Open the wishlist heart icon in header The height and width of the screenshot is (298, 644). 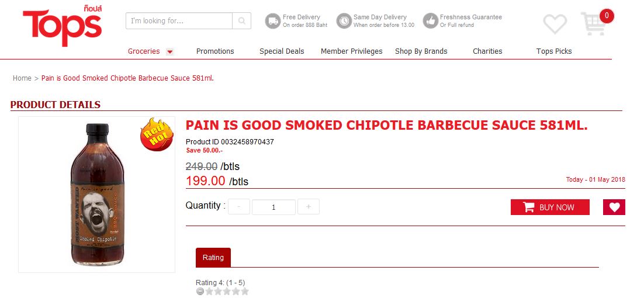coord(555,24)
